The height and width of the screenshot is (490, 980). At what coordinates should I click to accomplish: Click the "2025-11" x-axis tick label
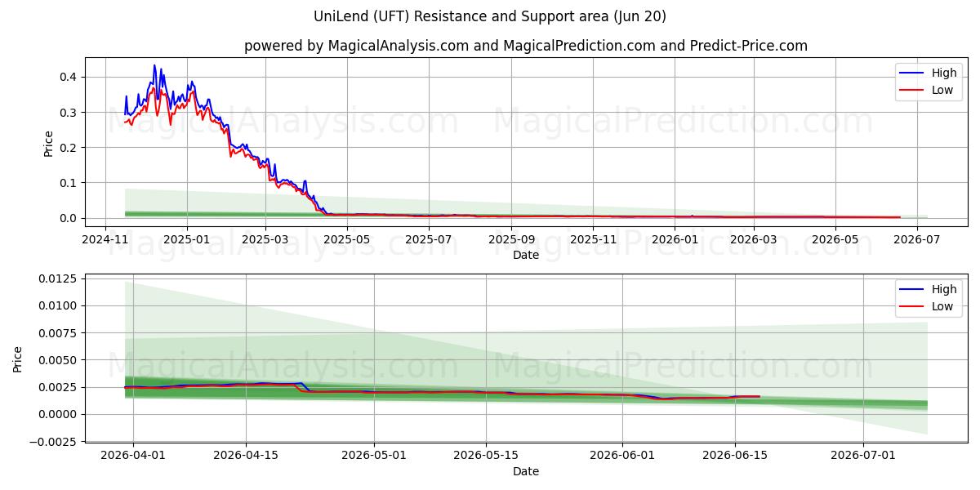coord(593,238)
